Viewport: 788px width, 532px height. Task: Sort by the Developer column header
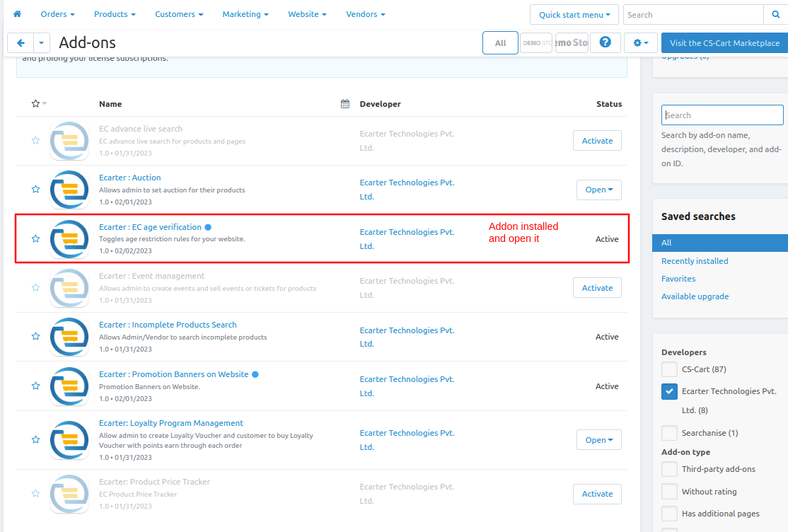(380, 104)
